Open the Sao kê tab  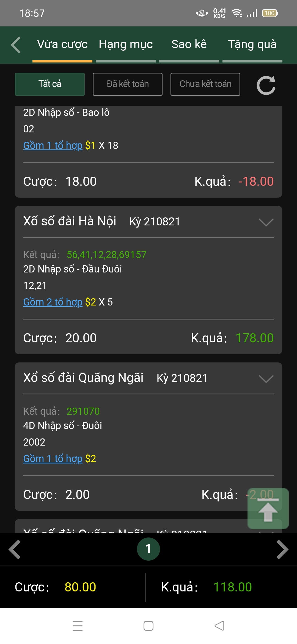point(189,45)
